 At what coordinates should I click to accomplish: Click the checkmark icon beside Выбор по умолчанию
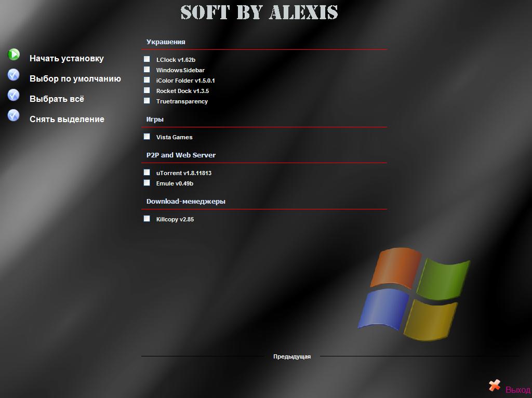14,75
